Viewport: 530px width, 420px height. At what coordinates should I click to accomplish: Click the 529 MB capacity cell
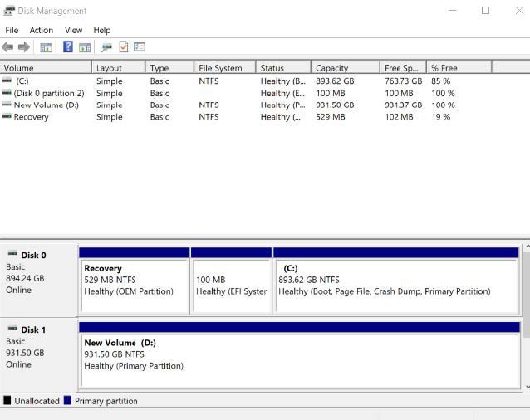(x=331, y=117)
